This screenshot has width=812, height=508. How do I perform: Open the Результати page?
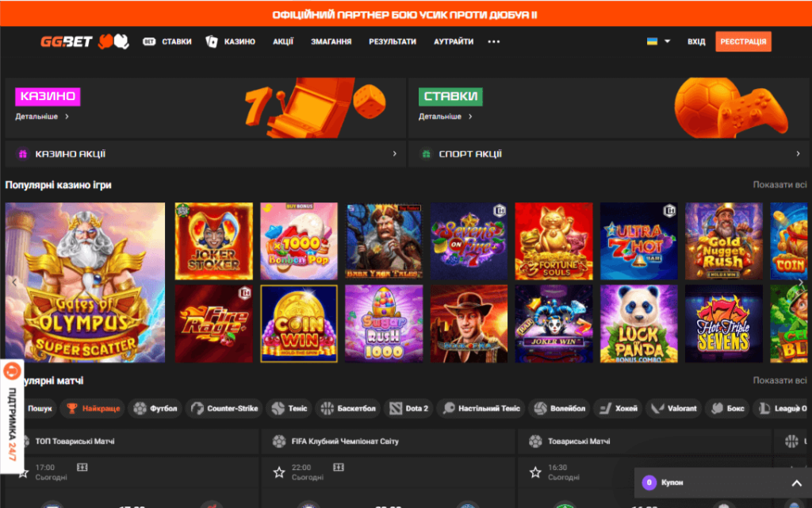tap(393, 41)
